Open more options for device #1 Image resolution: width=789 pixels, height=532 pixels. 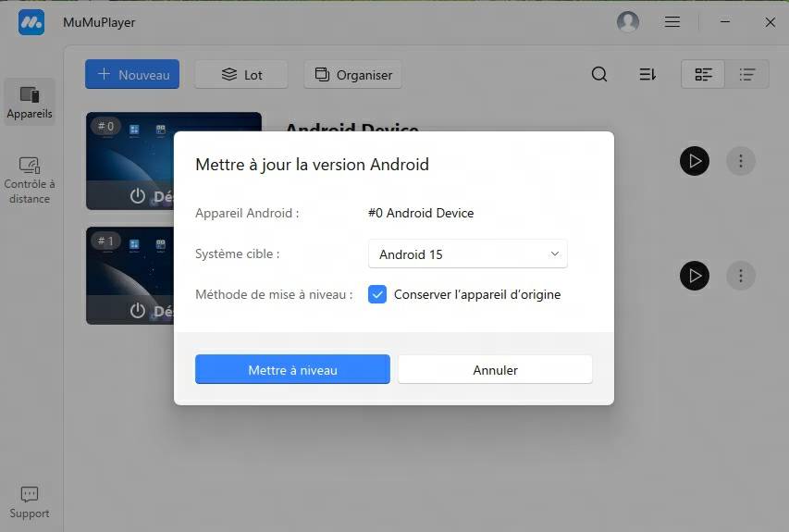(x=741, y=276)
